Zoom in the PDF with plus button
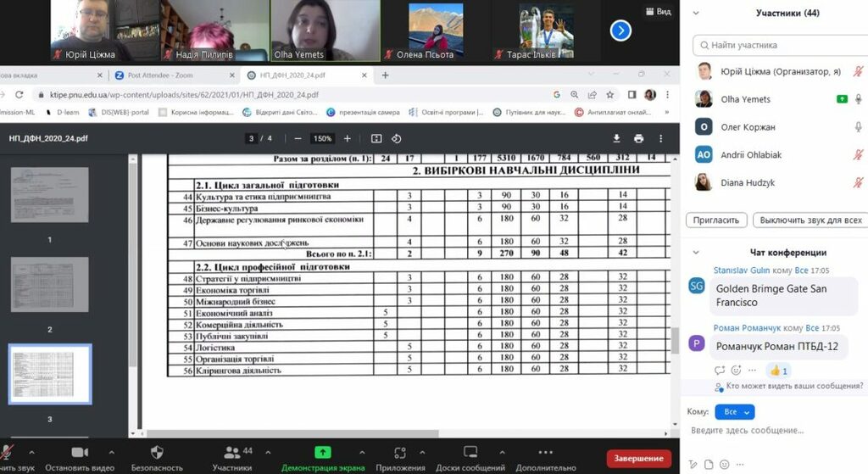This screenshot has width=868, height=474. click(347, 138)
